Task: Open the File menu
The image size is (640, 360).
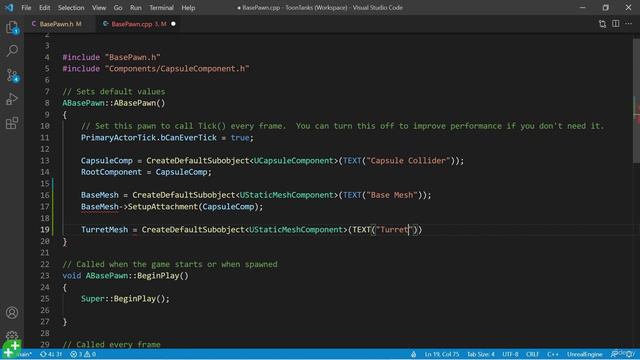Action: (x=26, y=8)
